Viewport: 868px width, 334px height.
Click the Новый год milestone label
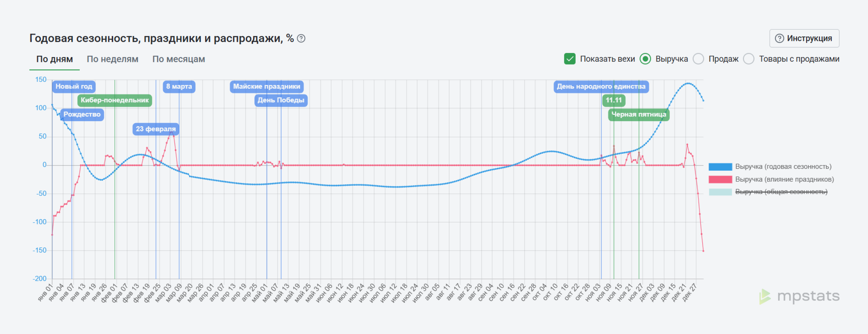(x=74, y=86)
